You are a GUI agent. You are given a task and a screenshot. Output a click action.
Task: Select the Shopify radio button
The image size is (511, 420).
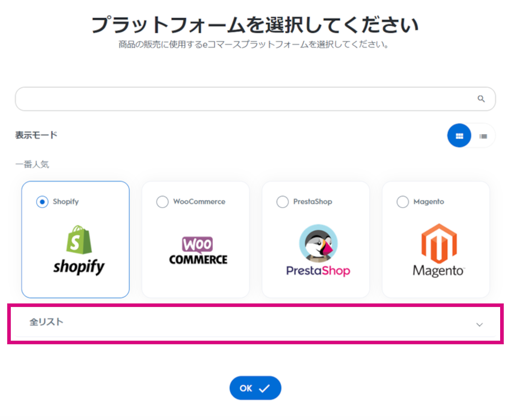[x=42, y=202]
